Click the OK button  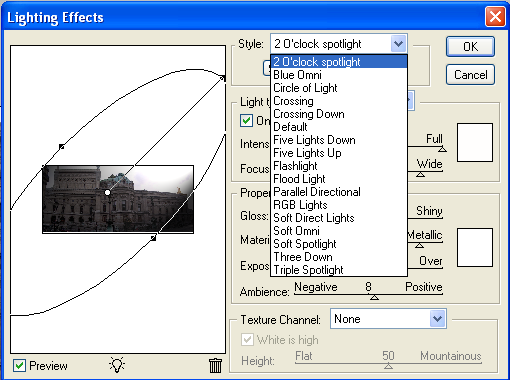click(470, 46)
